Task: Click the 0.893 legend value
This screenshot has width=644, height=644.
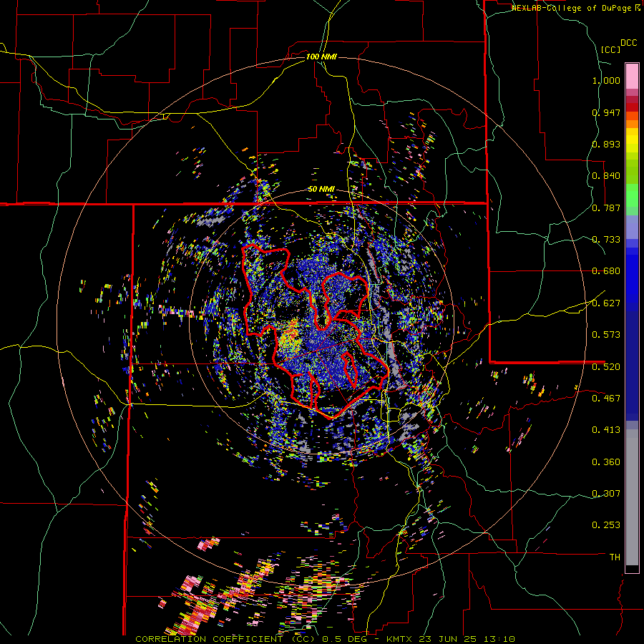Action: tap(606, 144)
